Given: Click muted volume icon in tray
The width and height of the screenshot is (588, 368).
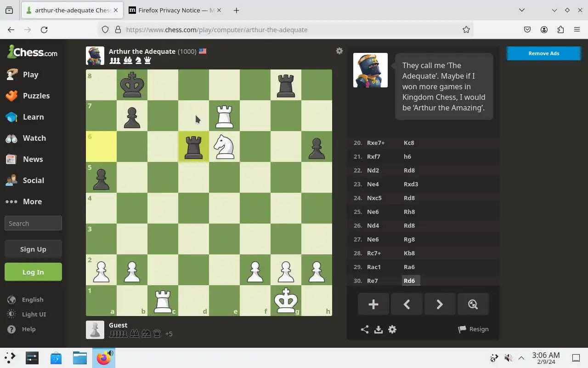Looking at the screenshot, I should point(508,358).
